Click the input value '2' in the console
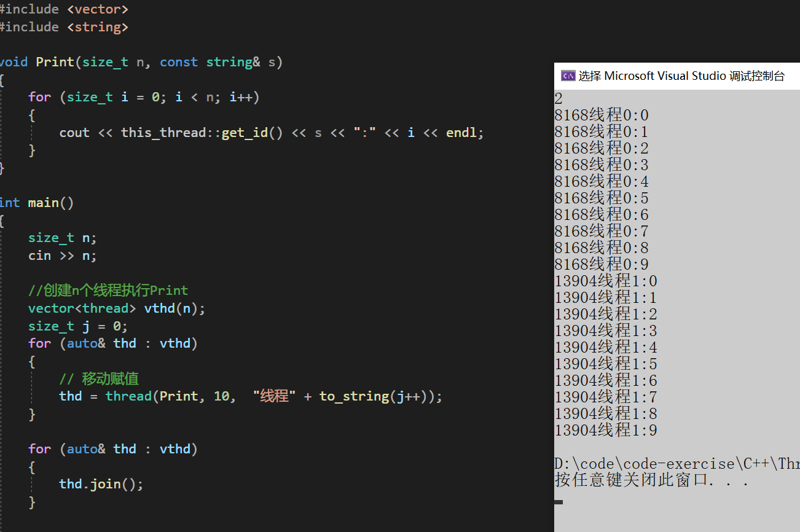 coord(559,99)
